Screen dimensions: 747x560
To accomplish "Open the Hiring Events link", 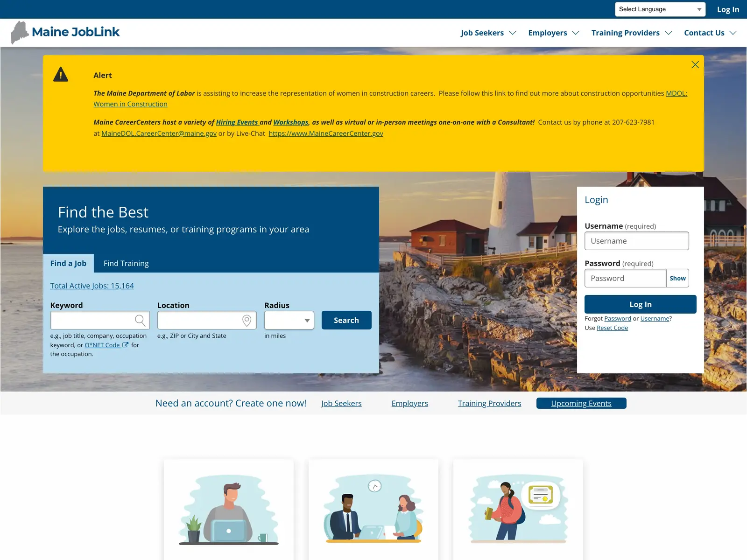I will [237, 122].
